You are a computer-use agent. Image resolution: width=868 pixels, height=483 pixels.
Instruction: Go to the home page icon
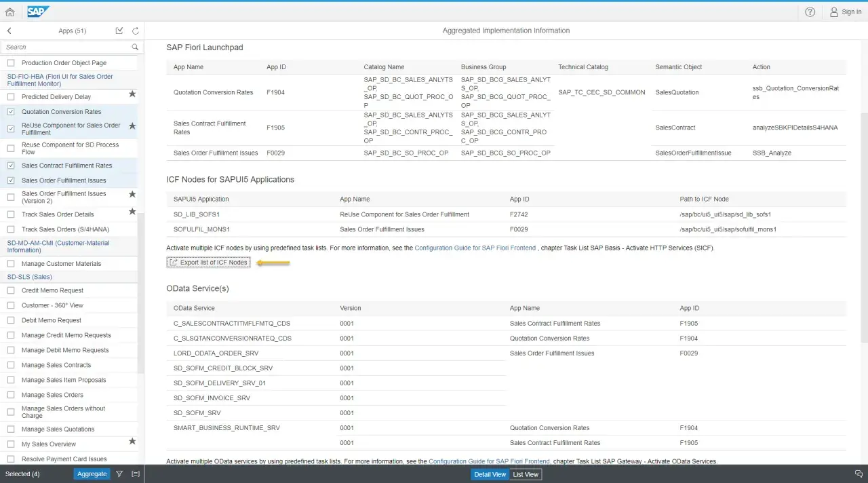pyautogui.click(x=9, y=12)
